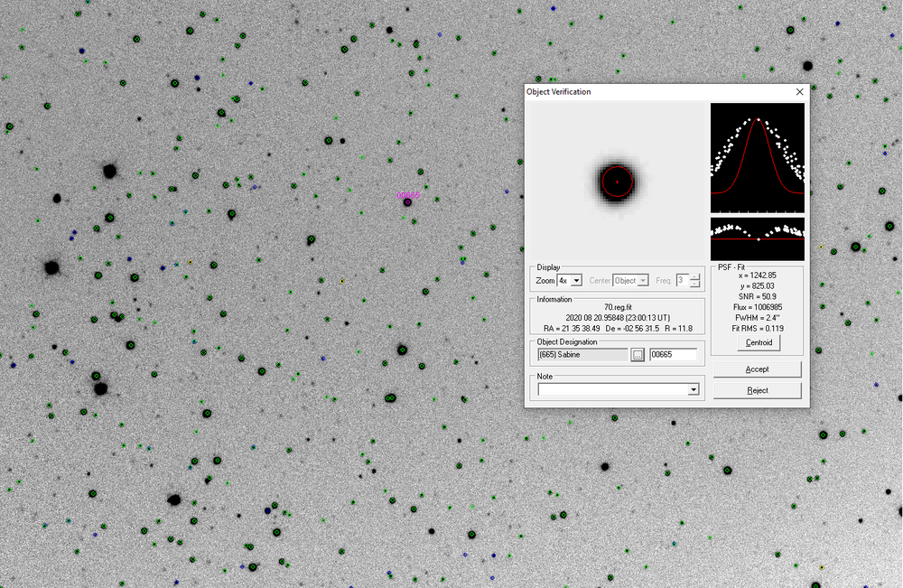Viewport: 903px width, 588px height.
Task: Click the PSF fit profile curve plot
Action: click(757, 157)
